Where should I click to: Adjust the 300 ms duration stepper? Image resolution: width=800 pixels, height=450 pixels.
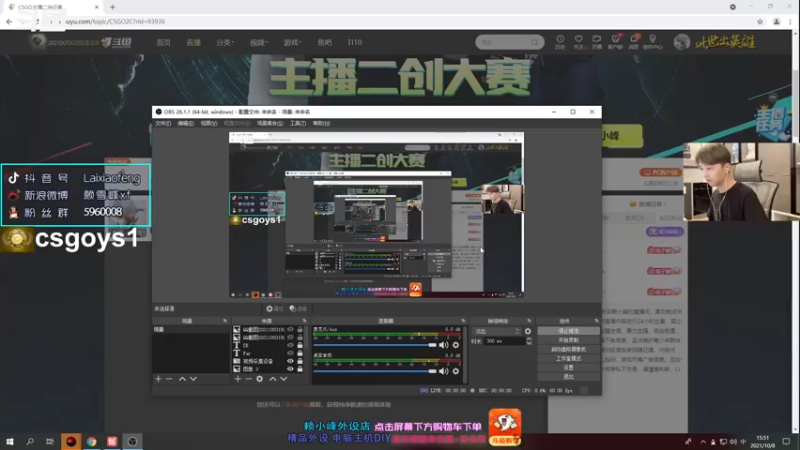tap(529, 341)
